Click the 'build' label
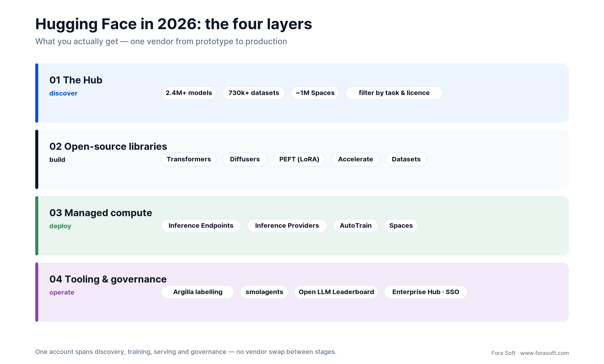Screen dimensions: 604x364 click(x=57, y=160)
